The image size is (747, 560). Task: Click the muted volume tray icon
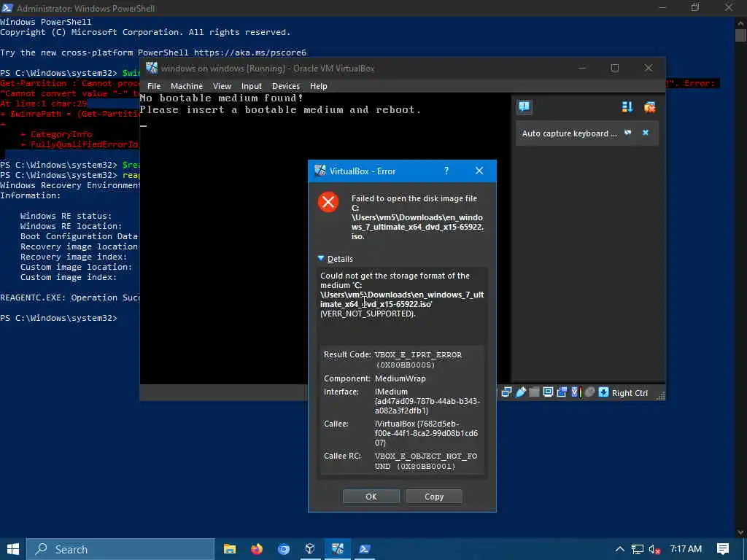pos(654,550)
